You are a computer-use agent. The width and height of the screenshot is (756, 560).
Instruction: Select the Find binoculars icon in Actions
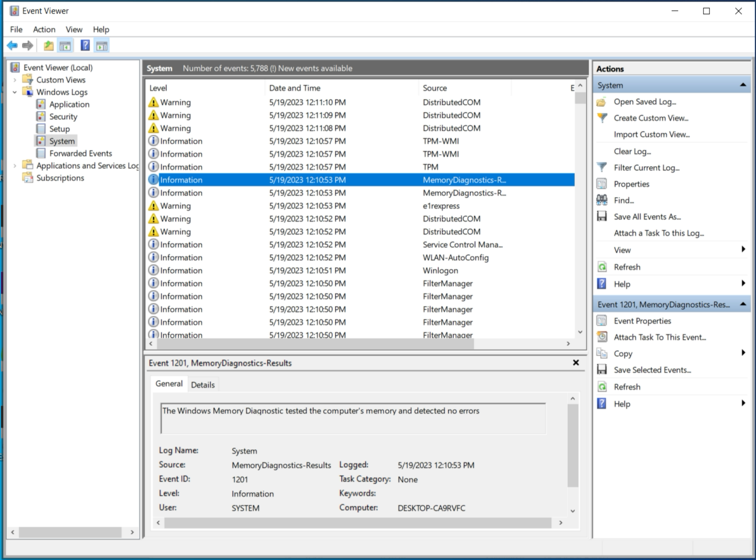pos(601,200)
